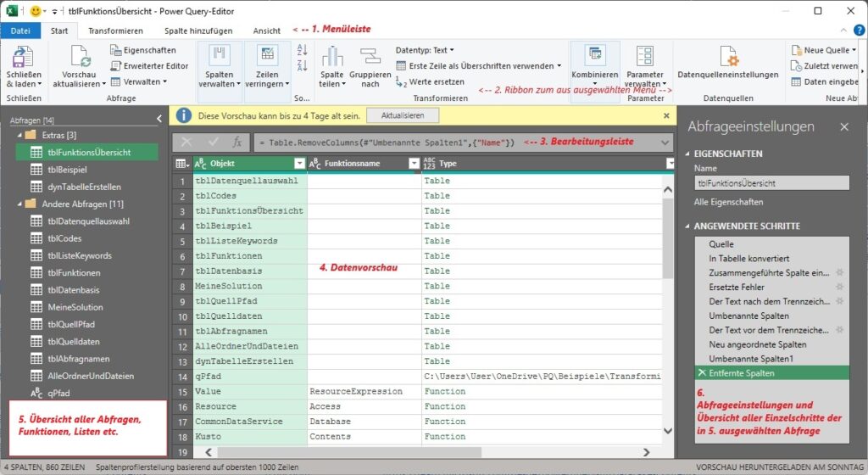Collapse the Abfragen pane with the chevron

(159, 119)
